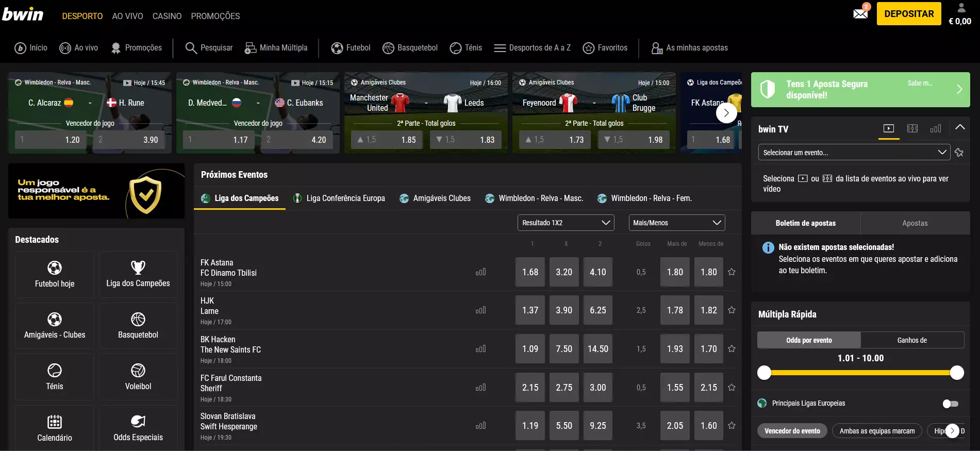980x451 pixels.
Task: Go to Basquetebol sport section
Action: click(x=410, y=48)
